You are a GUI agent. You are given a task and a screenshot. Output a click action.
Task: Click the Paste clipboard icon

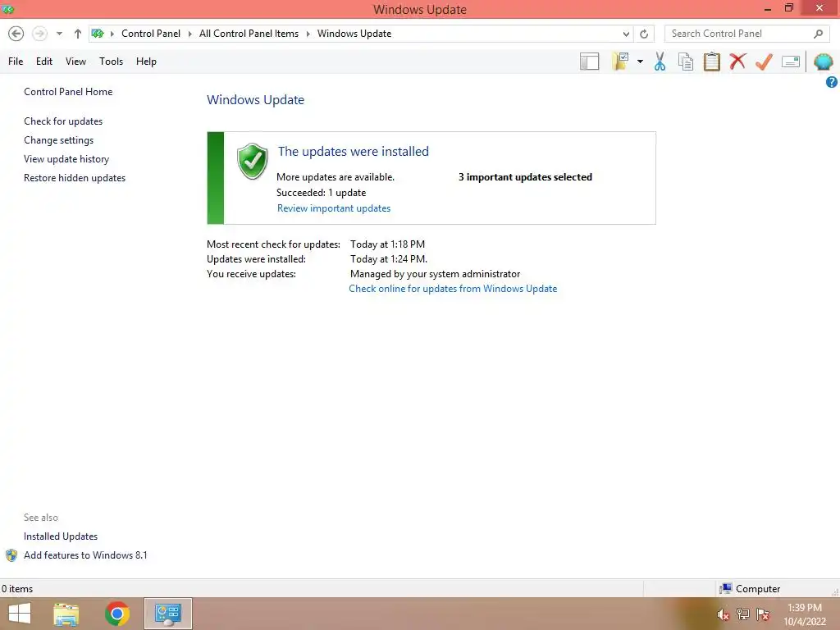pyautogui.click(x=711, y=62)
